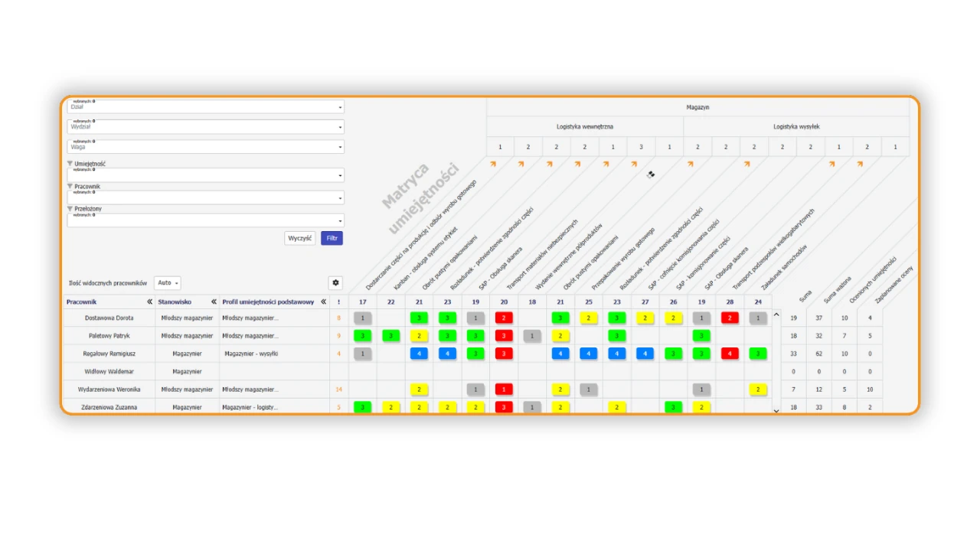This screenshot has width=980, height=551.
Task: Collapse Profil umiejętności podstawowy column via arrows
Action: coord(323,302)
